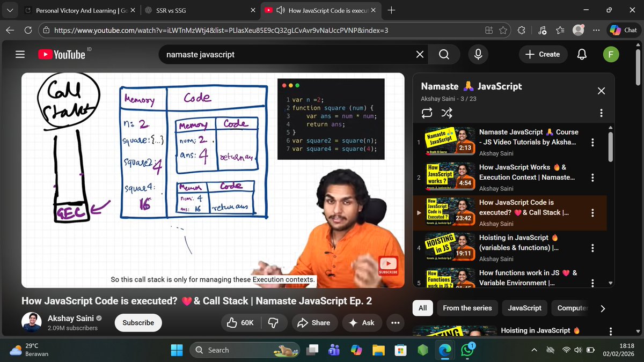Image resolution: width=644 pixels, height=362 pixels.
Task: Open Edge settings and more menu
Action: click(596, 31)
